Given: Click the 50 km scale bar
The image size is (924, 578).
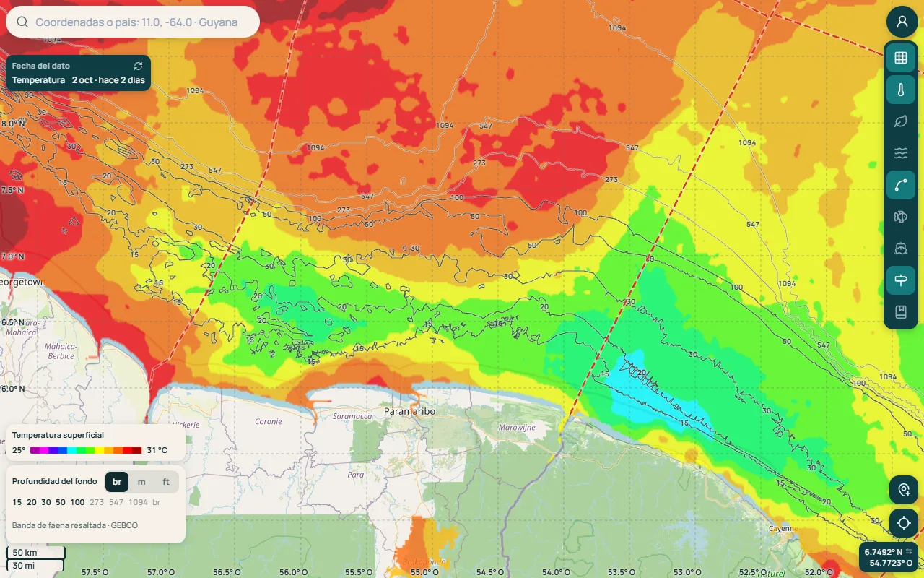Looking at the screenshot, I should click(35, 553).
